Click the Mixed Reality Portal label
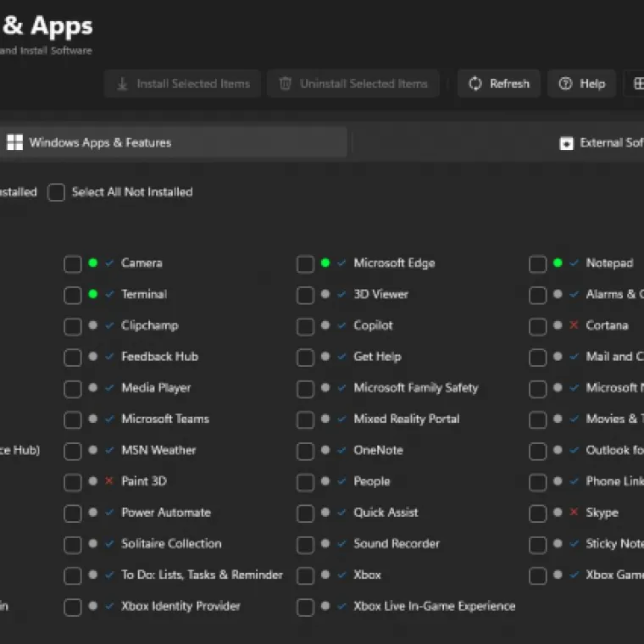The image size is (644, 644). point(407,419)
